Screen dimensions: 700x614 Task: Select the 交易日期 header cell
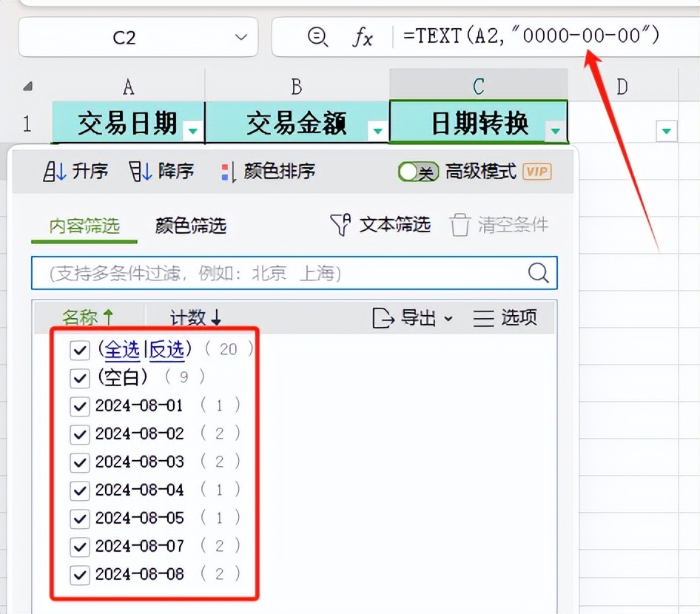coord(129,123)
